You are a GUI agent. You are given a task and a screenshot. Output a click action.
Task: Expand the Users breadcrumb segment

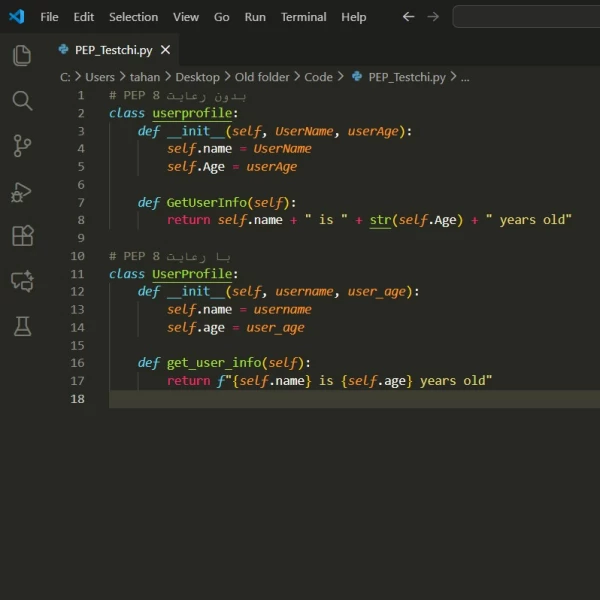100,77
